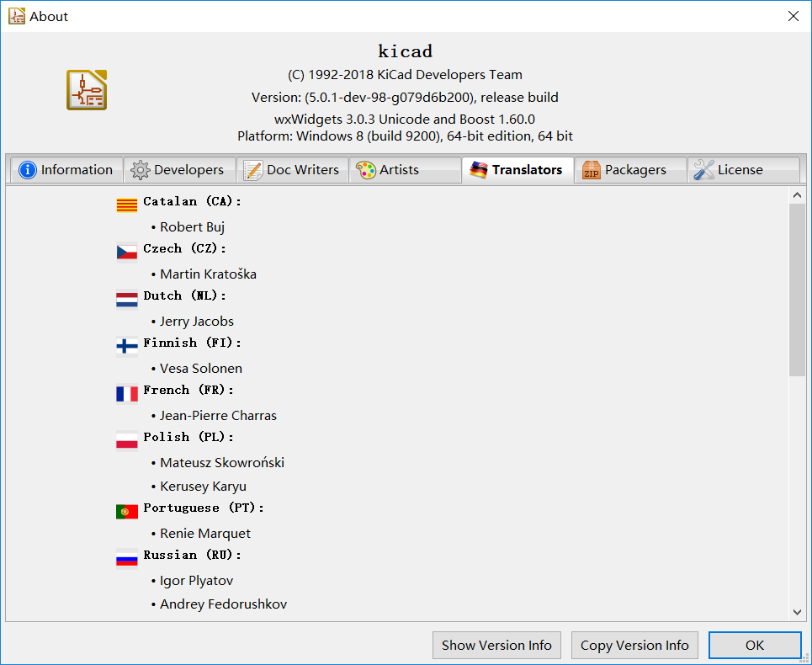Click the scrollbar down arrow
Screen dimensions: 812x665
click(797, 612)
